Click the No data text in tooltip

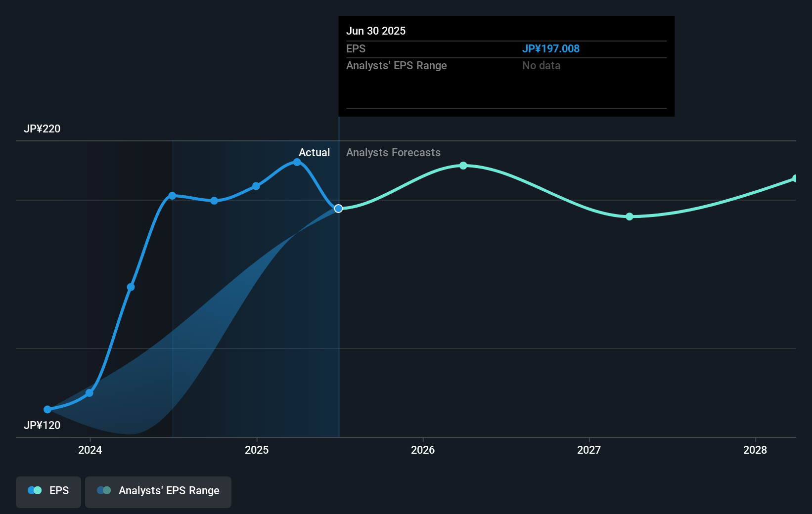click(x=541, y=65)
